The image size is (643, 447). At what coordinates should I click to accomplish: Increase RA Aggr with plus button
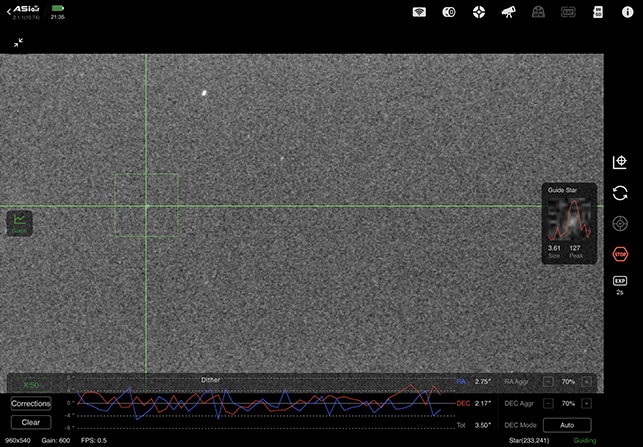tap(587, 382)
